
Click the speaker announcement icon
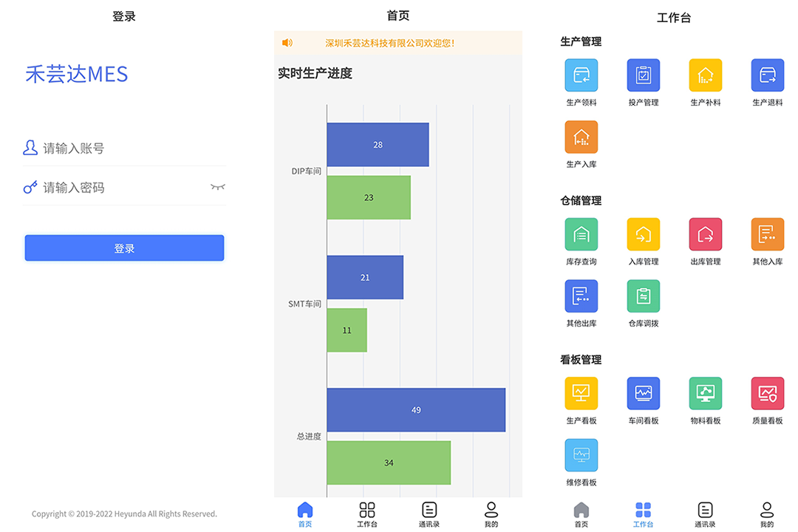tap(287, 43)
